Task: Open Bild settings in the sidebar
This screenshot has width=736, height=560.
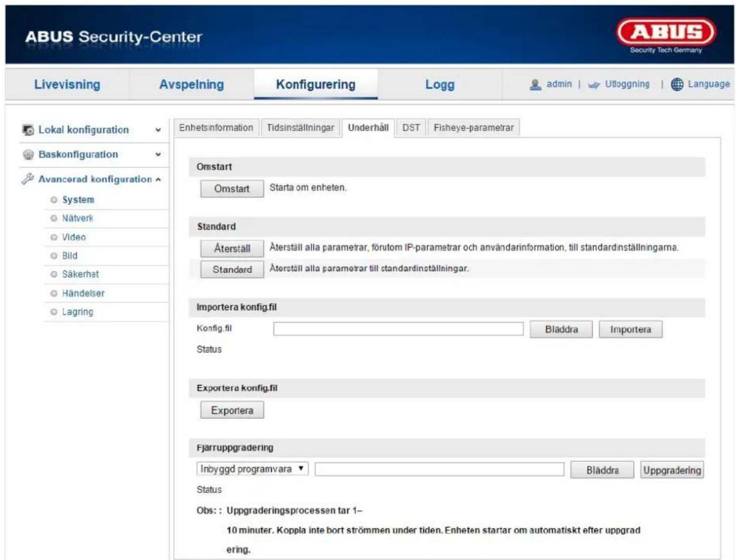Action: 70,256
